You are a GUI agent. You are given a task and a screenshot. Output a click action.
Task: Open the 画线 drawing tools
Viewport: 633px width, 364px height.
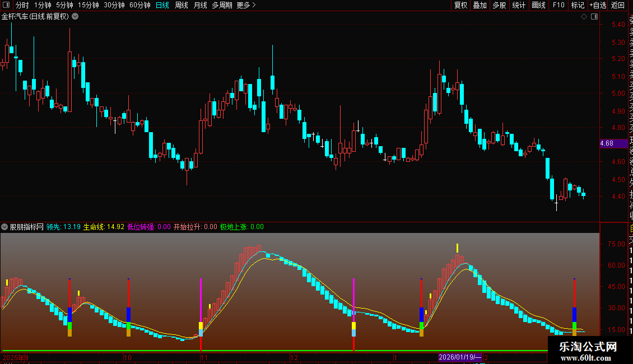pos(538,5)
